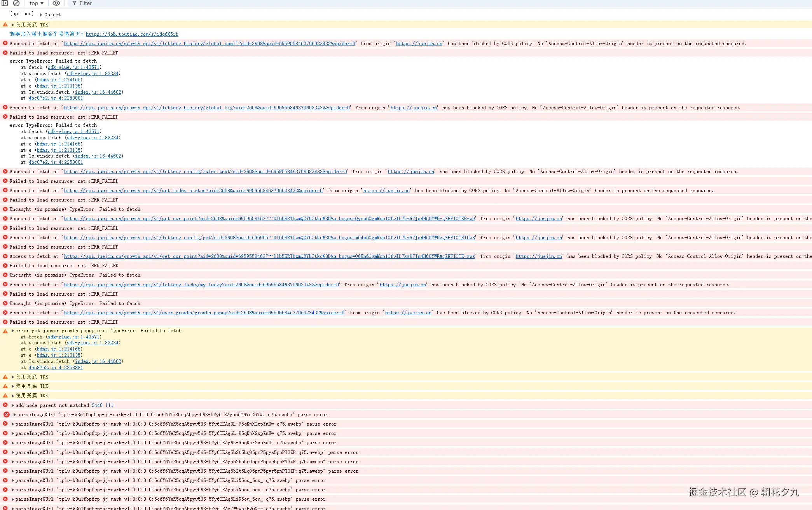
Task: Open lottery_history/global_small API URL link
Action: pos(210,44)
